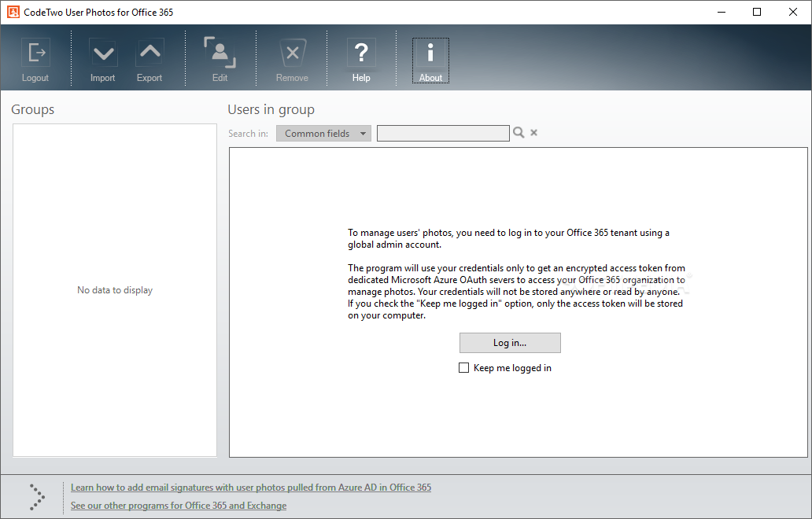Open link about email signatures with user photos

click(251, 487)
